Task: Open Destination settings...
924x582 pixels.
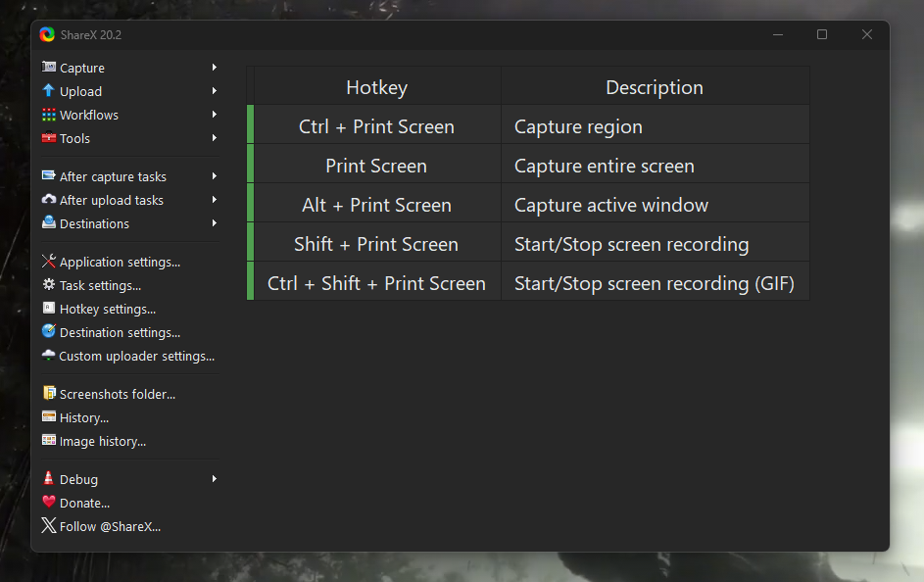Action: tap(129, 332)
